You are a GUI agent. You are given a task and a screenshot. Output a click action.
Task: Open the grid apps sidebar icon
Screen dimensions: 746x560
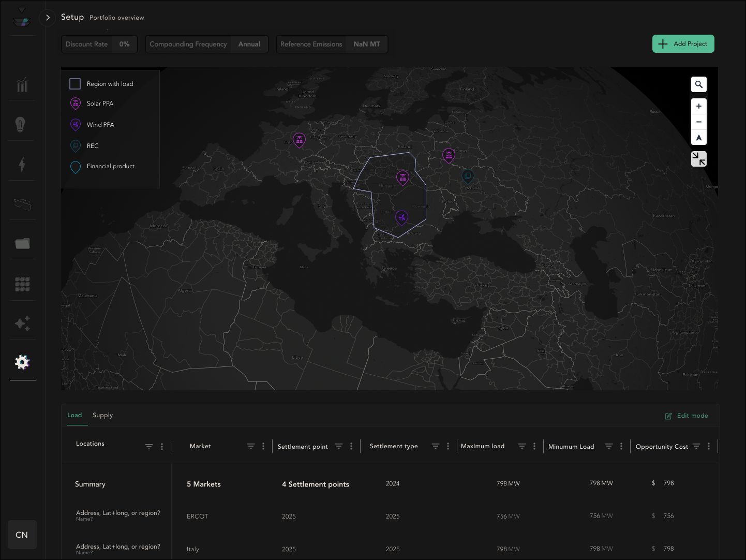click(22, 284)
